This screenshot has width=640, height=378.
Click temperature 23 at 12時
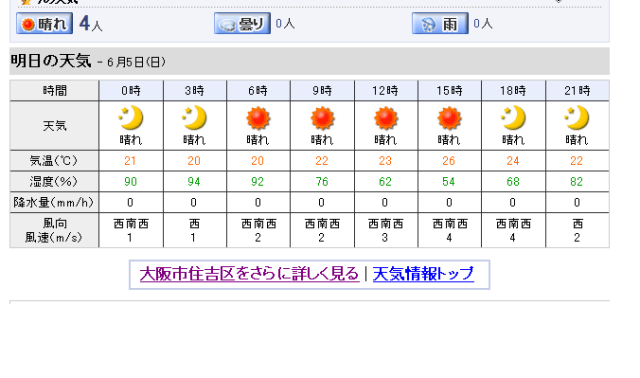tap(385, 161)
